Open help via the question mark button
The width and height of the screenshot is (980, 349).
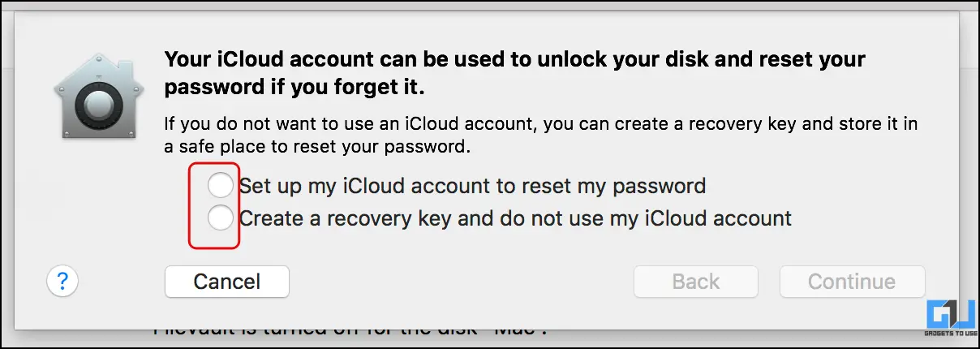(x=62, y=282)
